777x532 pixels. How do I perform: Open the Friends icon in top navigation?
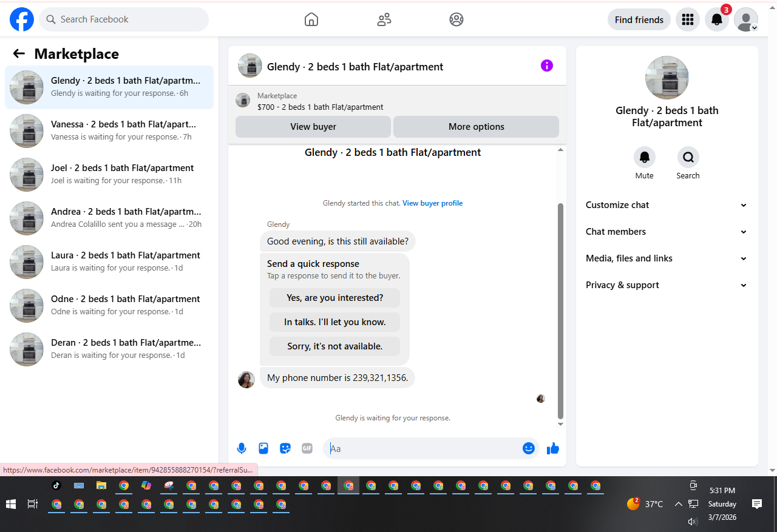point(384,19)
